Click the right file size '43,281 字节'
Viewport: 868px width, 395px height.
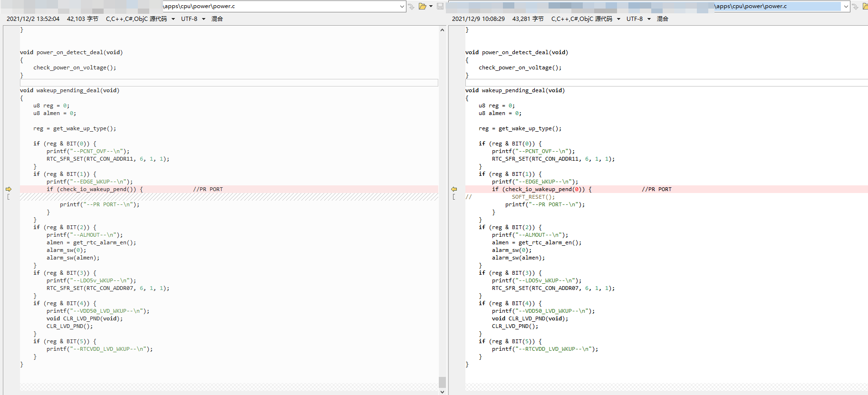tap(528, 19)
